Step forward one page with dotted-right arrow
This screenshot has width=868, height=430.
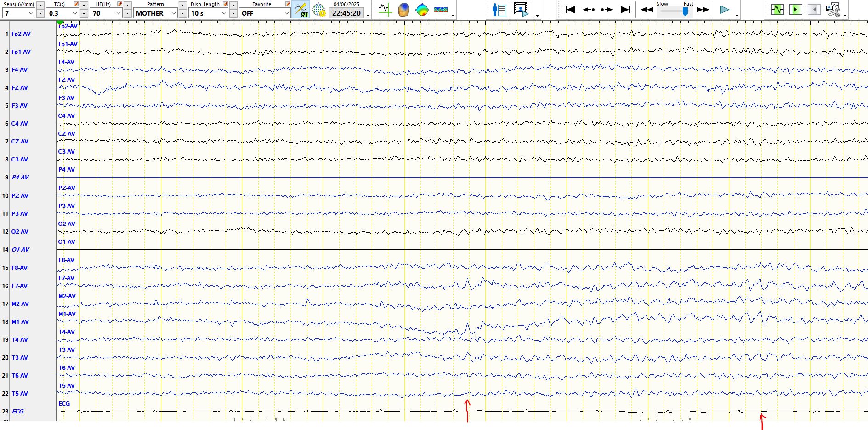(607, 10)
